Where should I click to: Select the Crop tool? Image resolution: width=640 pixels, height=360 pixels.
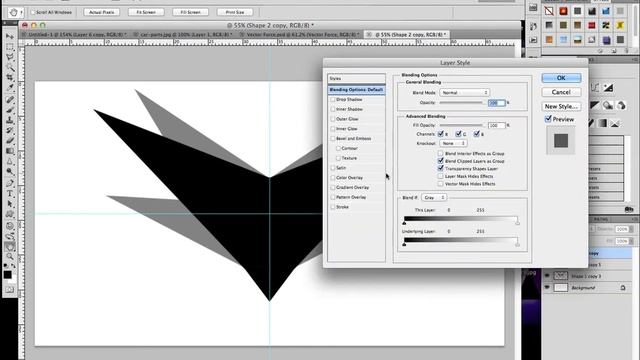[10, 77]
